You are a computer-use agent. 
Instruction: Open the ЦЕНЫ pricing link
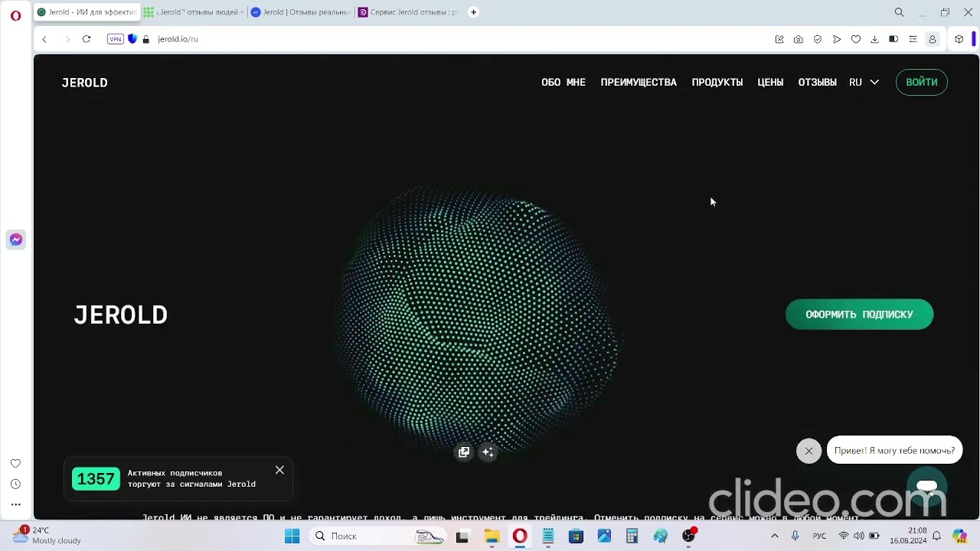tap(770, 83)
